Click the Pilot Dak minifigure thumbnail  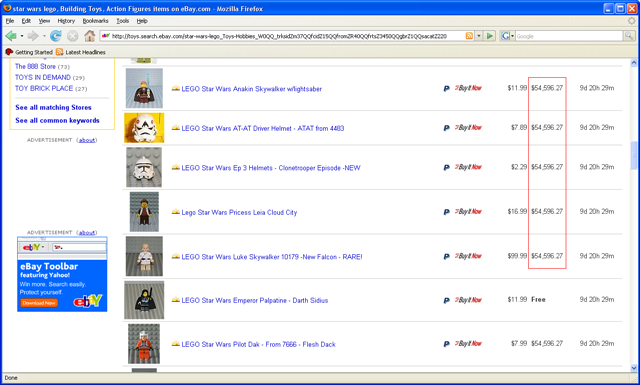[144, 344]
